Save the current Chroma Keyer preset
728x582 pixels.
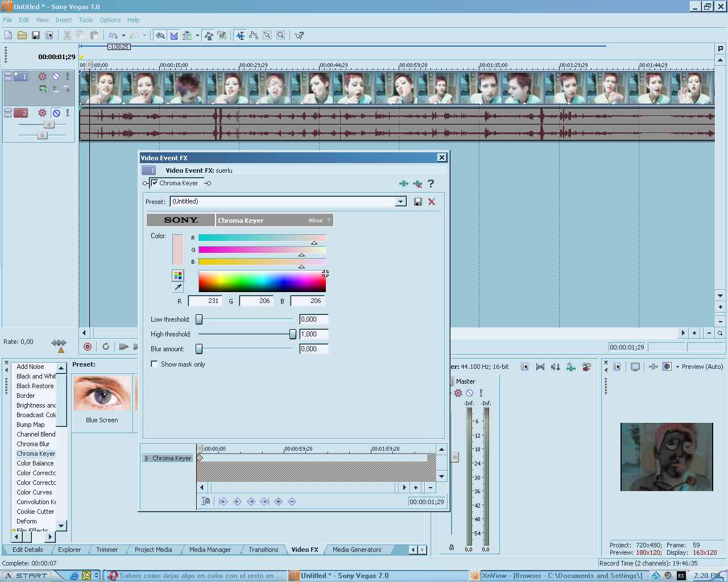coord(418,202)
